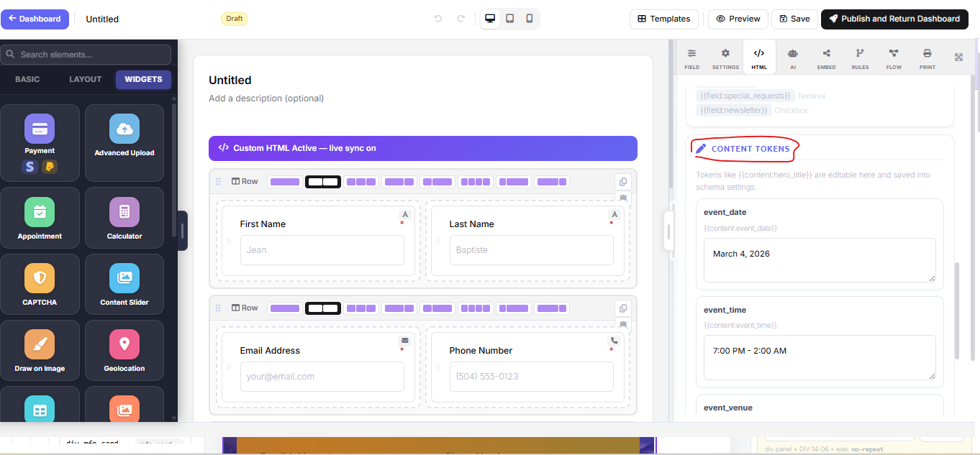Save the form
This screenshot has width=980, height=455.
click(794, 19)
